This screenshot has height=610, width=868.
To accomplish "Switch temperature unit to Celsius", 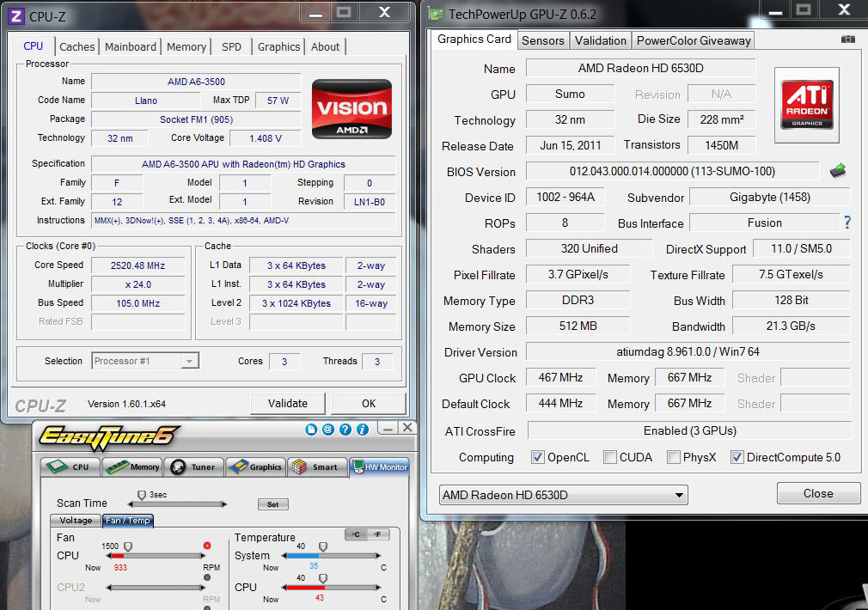I will [x=357, y=534].
